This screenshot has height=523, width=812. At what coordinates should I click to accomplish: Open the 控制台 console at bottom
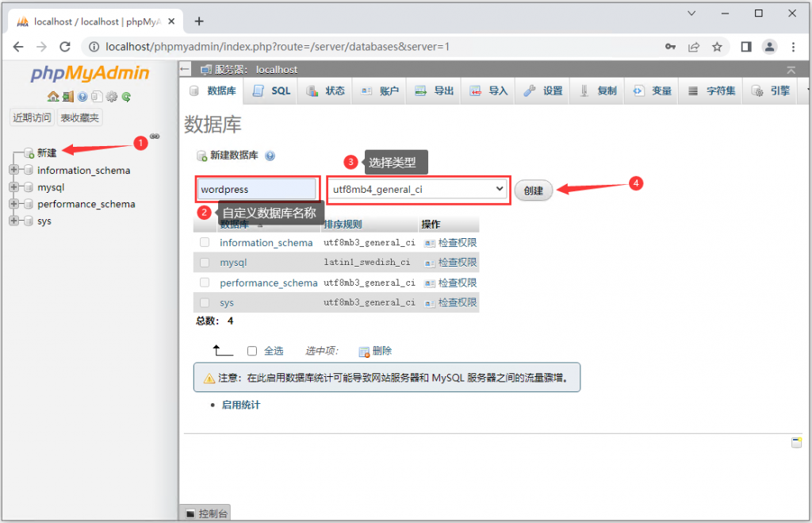pyautogui.click(x=205, y=513)
